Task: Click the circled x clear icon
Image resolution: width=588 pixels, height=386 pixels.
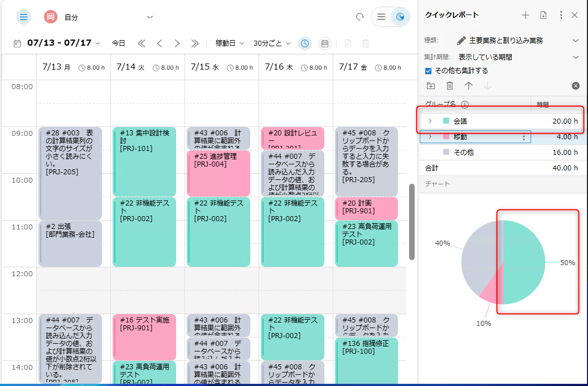Action: click(576, 86)
